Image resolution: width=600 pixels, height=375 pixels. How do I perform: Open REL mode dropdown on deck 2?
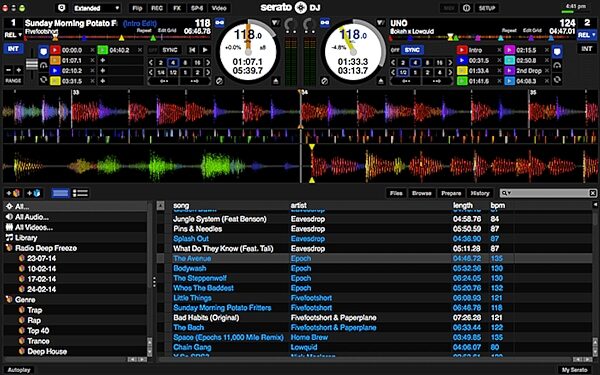(x=587, y=35)
